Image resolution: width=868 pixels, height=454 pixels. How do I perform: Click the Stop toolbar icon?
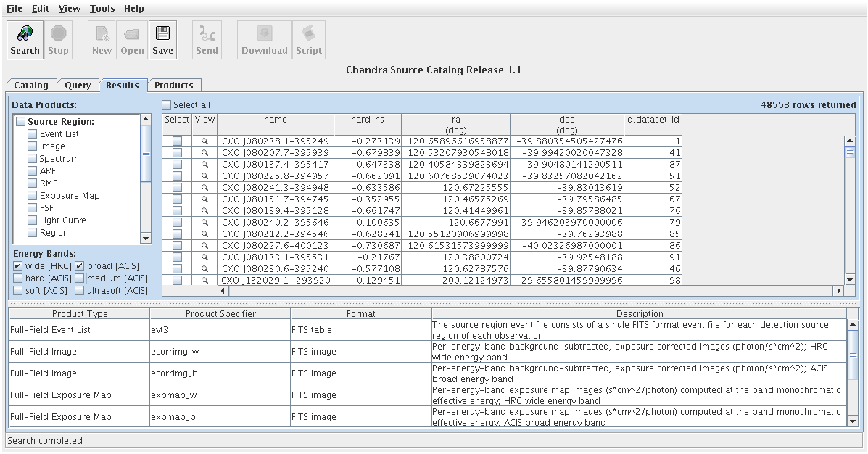point(58,34)
